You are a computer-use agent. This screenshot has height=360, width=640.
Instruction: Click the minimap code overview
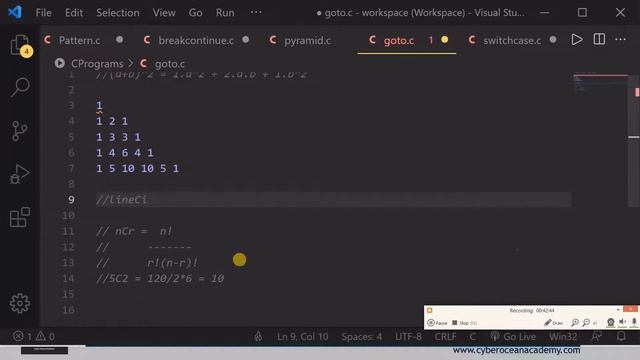click(x=600, y=84)
